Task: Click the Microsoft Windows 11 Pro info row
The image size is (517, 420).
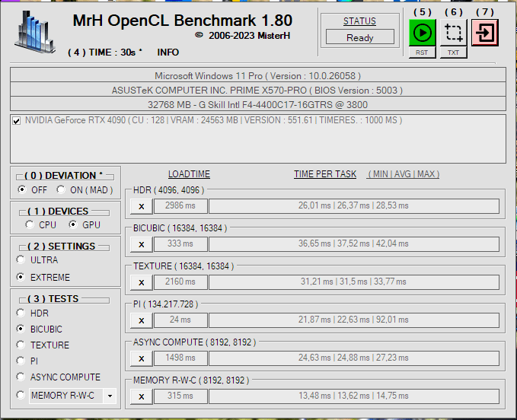Action: click(258, 76)
